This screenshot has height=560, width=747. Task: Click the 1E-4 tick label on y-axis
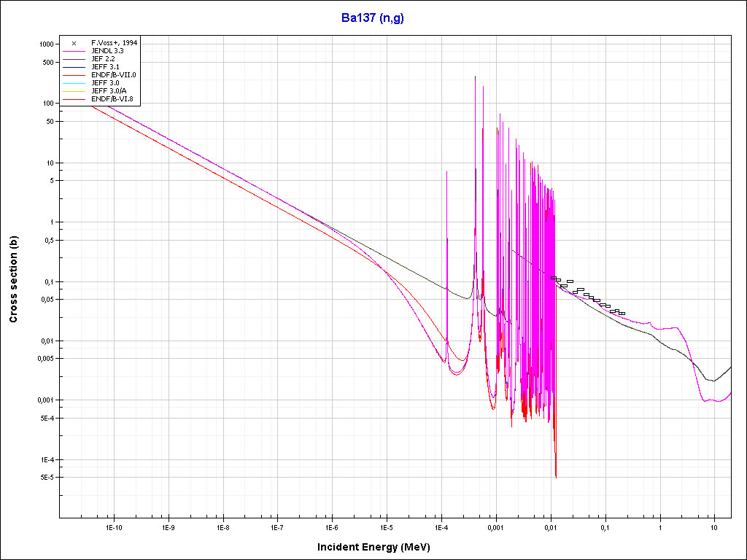click(47, 460)
